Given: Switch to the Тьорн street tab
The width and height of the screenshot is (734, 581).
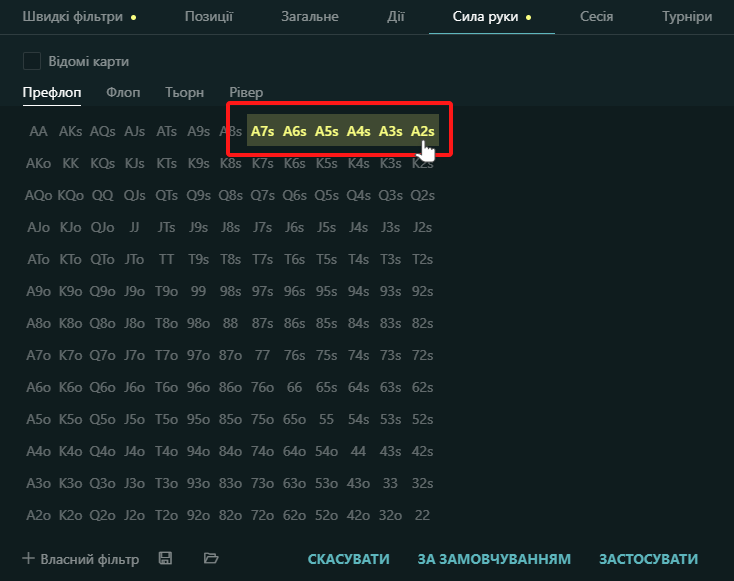Looking at the screenshot, I should pos(184,93).
